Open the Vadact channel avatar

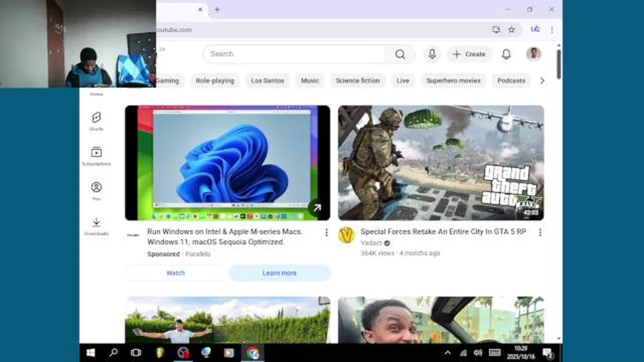point(346,235)
